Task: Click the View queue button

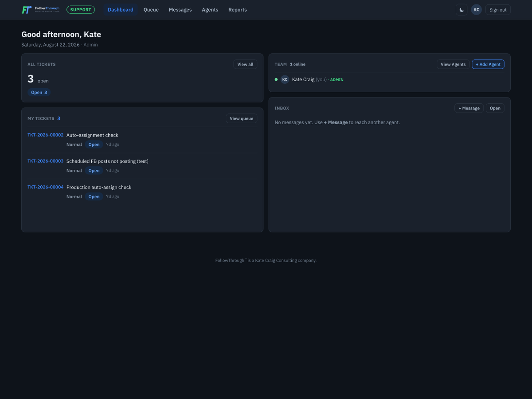Action: pos(242,118)
